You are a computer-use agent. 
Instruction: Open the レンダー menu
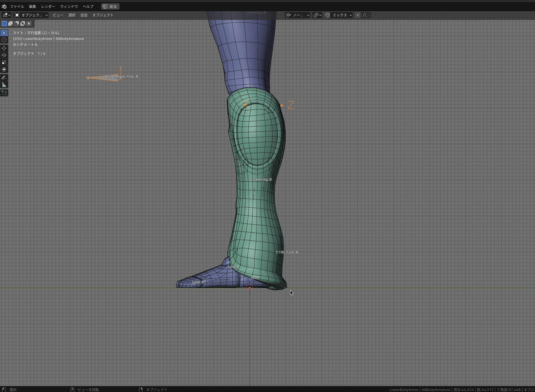pos(48,6)
